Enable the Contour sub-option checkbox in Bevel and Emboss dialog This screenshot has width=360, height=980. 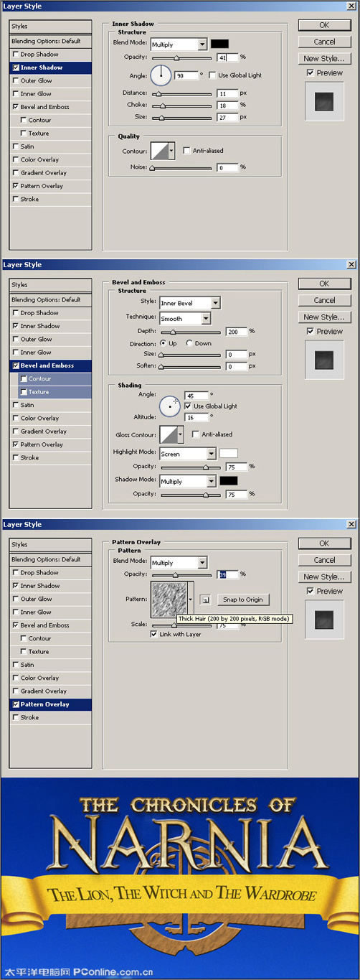pyautogui.click(x=24, y=378)
